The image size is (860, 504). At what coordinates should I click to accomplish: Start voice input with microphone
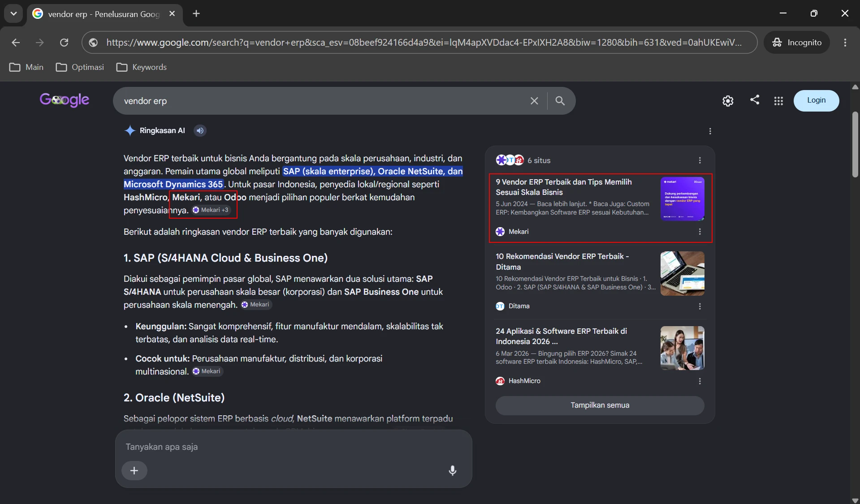click(453, 470)
